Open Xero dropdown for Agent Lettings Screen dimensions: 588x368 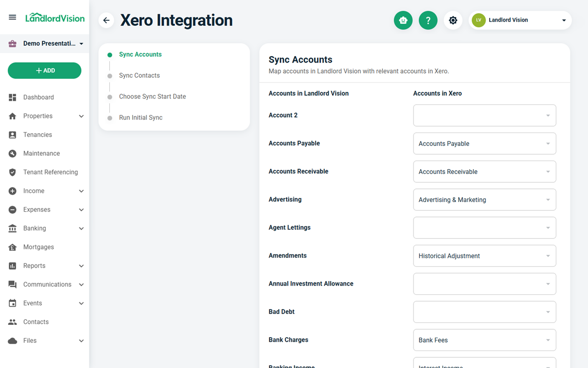point(485,228)
